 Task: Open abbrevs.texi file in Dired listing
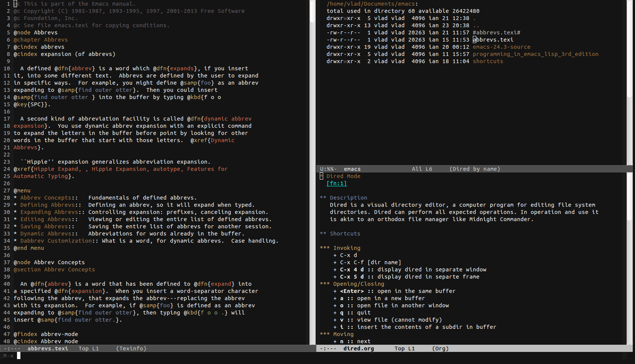pyautogui.click(x=493, y=40)
